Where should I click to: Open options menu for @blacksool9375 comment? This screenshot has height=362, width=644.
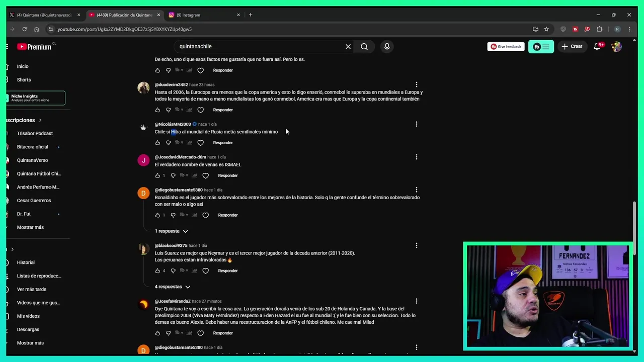tap(416, 245)
